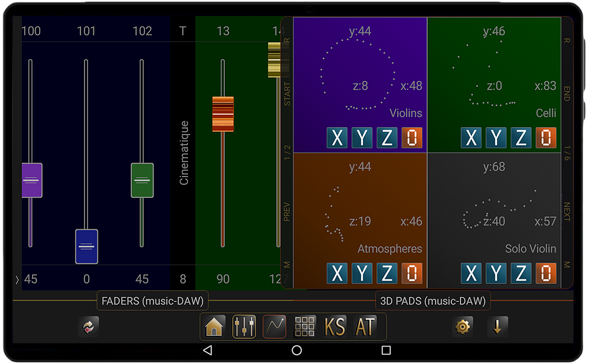
Task: Click the green fader handle on channel 102
Action: [142, 181]
